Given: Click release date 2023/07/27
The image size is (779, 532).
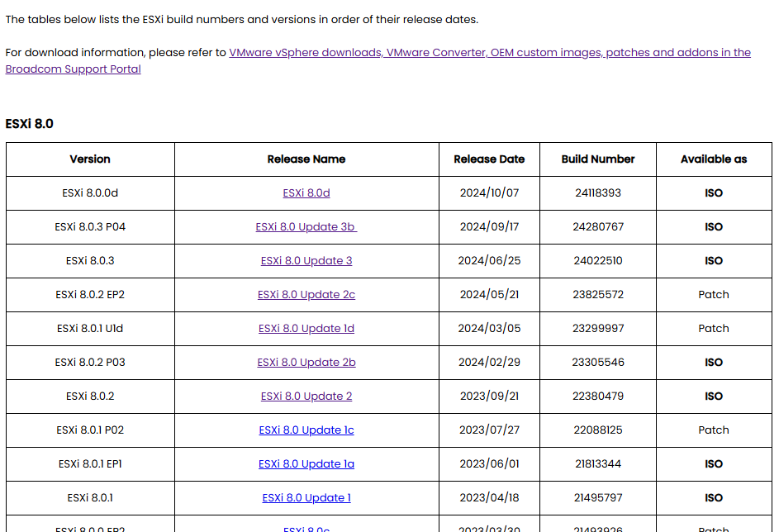Looking at the screenshot, I should 489,430.
